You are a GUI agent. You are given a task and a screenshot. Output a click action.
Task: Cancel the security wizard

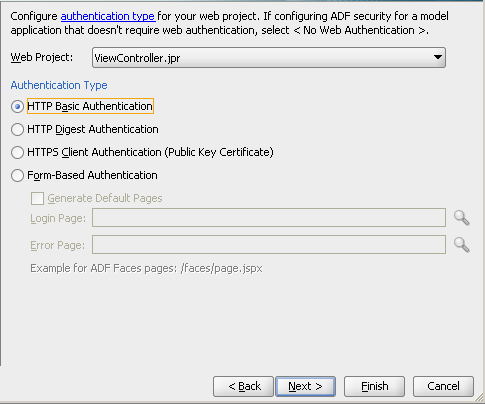[x=443, y=386]
